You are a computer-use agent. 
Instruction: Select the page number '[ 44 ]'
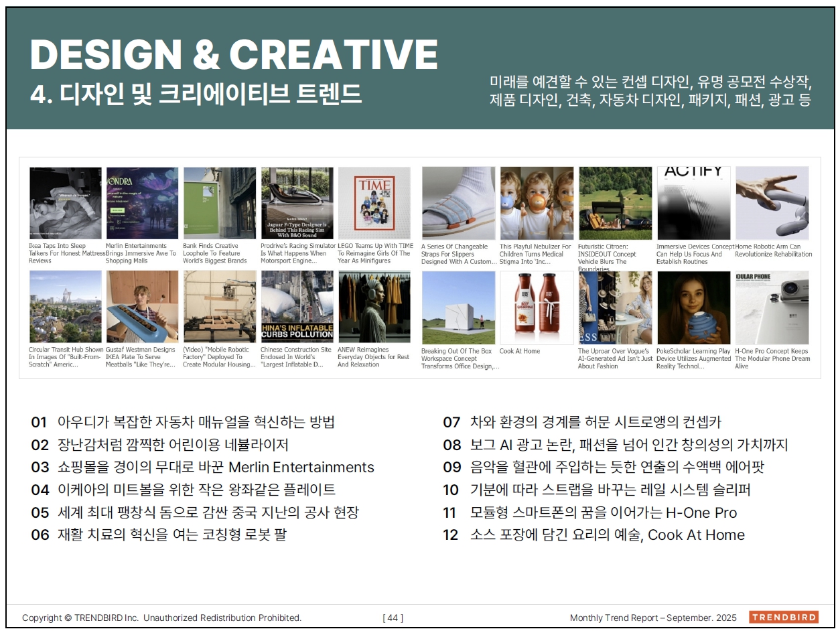393,618
